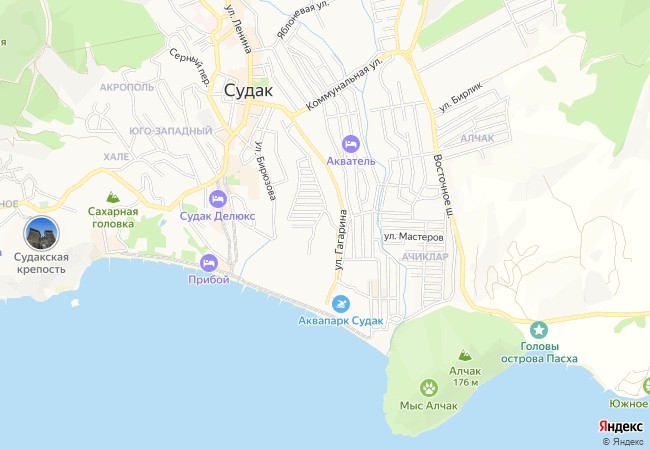
Task: Open the © Яндекс copyright link
Action: [x=623, y=442]
